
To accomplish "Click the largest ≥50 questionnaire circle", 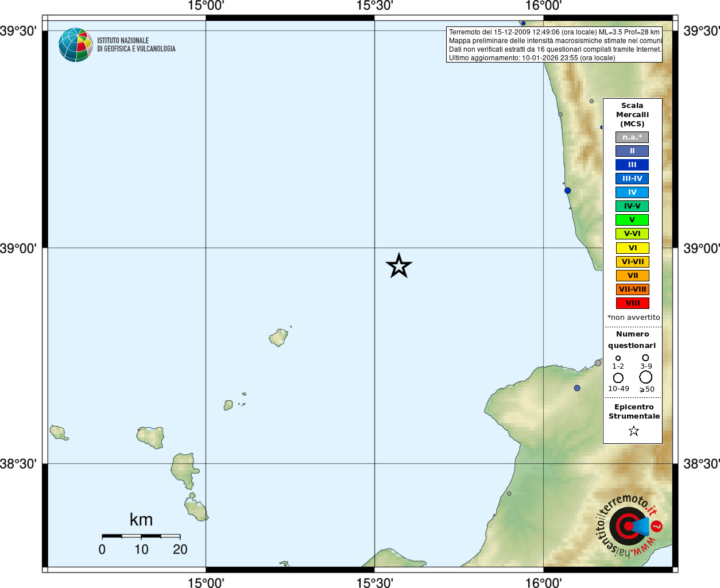I will click(x=646, y=377).
